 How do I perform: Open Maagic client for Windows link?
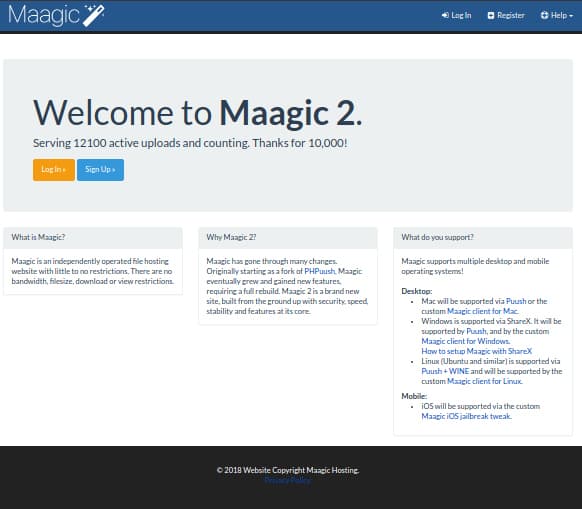pos(465,341)
